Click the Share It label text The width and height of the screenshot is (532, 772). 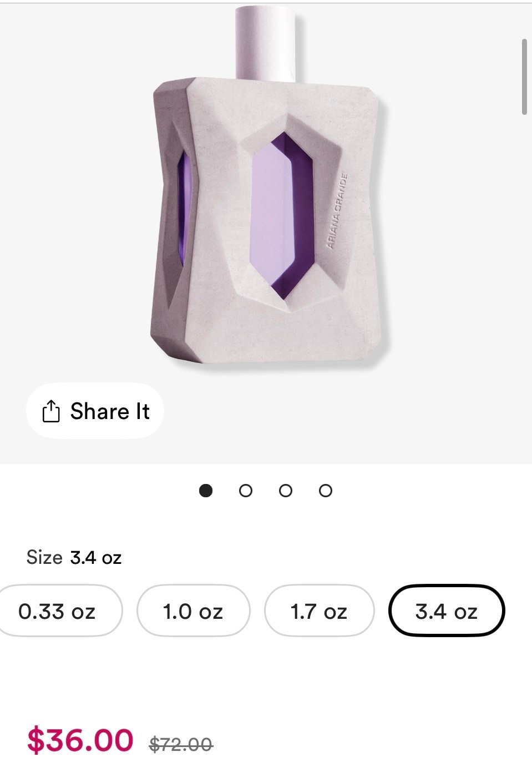[110, 411]
